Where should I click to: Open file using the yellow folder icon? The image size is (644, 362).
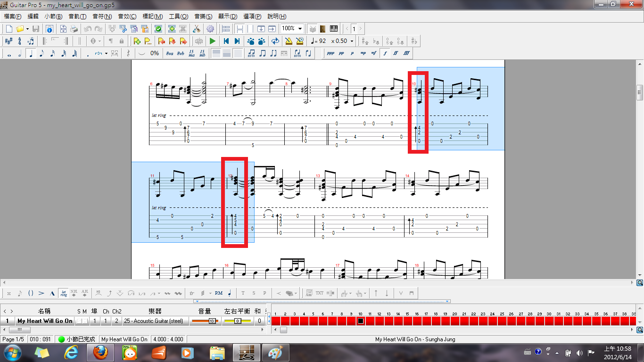coord(20,29)
